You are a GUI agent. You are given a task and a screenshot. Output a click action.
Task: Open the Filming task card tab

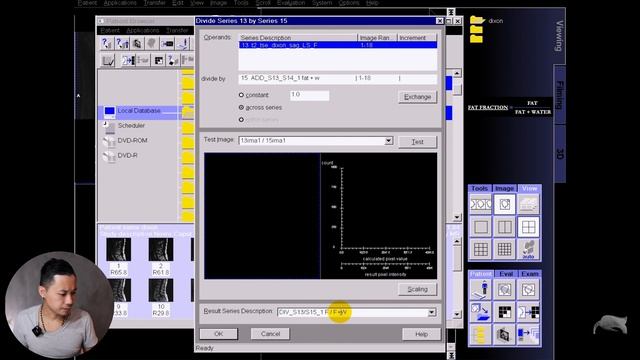560,95
